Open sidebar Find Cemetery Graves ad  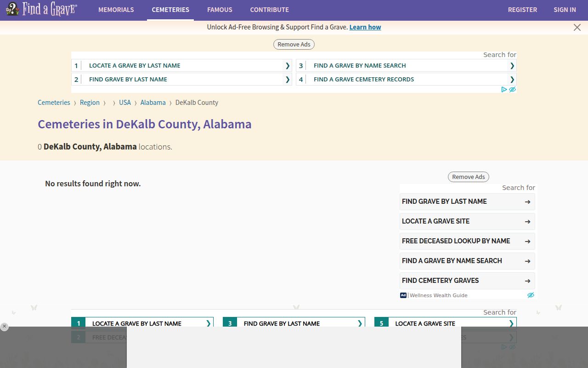(x=467, y=281)
